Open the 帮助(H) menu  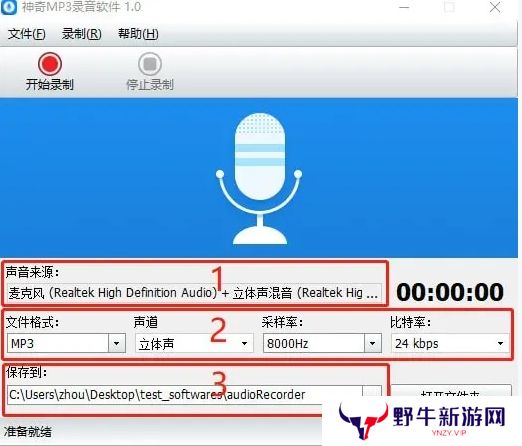click(138, 34)
